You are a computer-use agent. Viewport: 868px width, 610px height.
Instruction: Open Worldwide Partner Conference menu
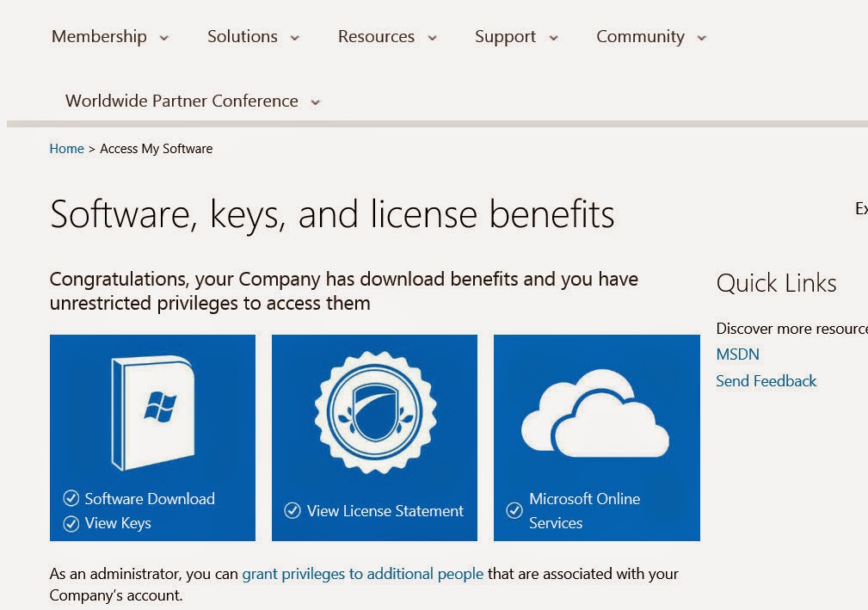[x=182, y=101]
